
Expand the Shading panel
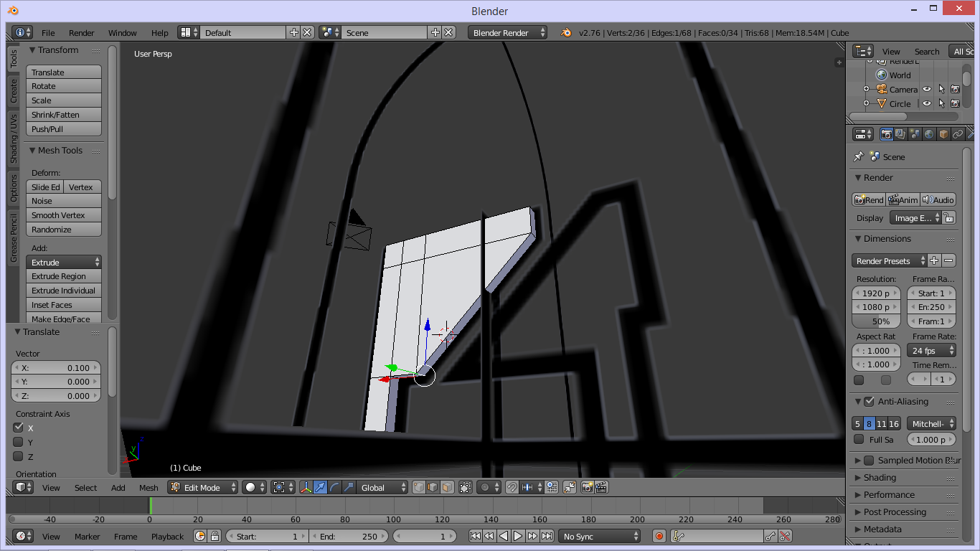pyautogui.click(x=858, y=478)
